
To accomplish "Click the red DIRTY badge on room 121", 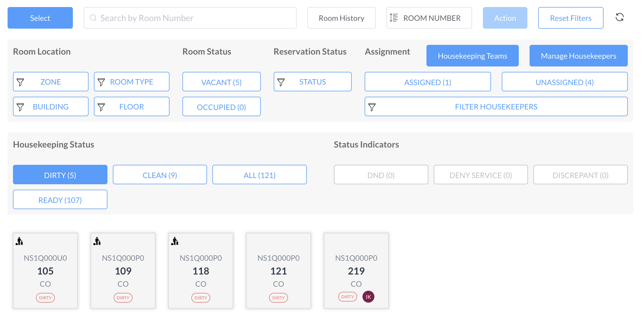I will pos(278,298).
